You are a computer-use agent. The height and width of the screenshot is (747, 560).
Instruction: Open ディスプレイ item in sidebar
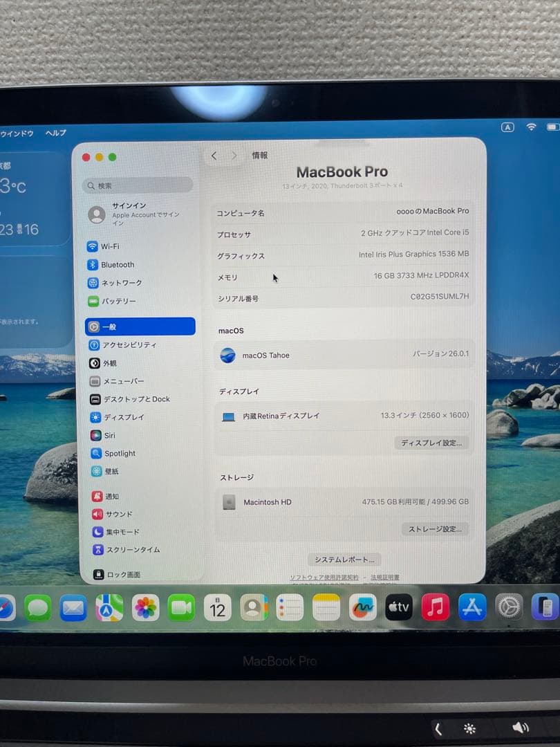(117, 417)
